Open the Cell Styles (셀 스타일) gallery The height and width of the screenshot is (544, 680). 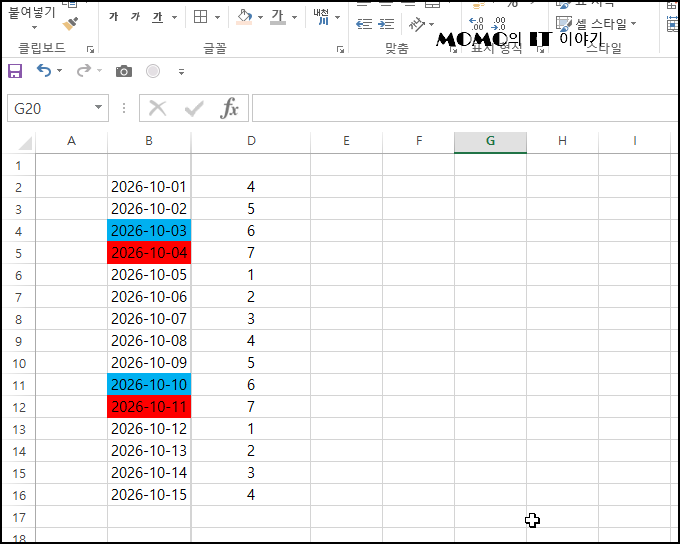coord(596,23)
